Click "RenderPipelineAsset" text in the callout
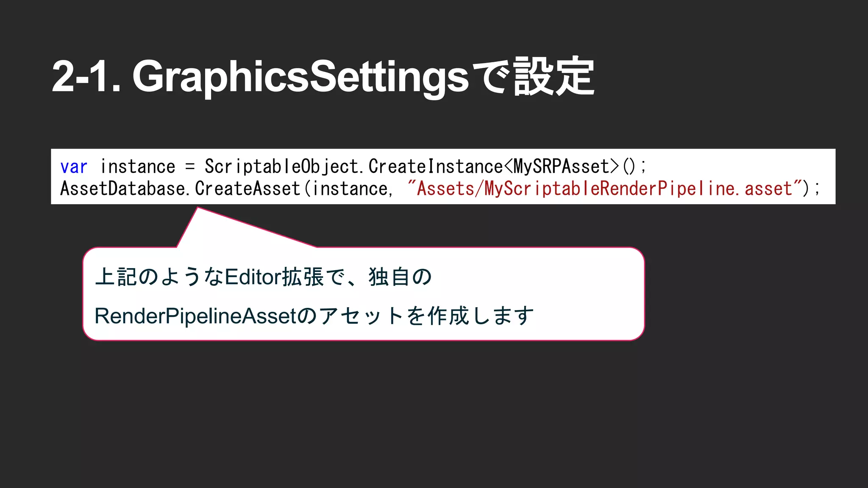The width and height of the screenshot is (868, 488). pyautogui.click(x=195, y=316)
